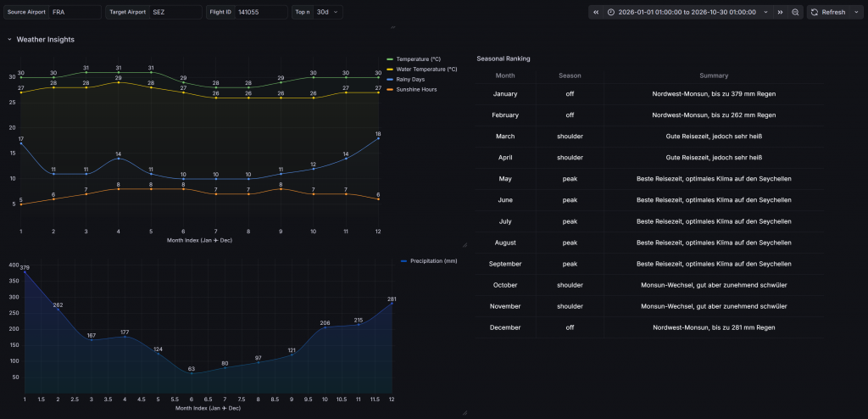Click the Refresh dashboard button
This screenshot has height=419, width=868.
click(827, 13)
